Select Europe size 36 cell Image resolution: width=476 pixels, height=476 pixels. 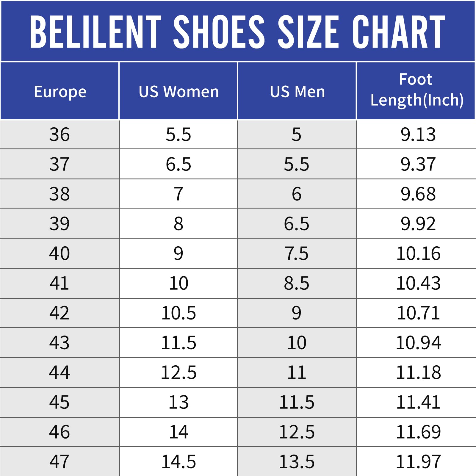coord(59,134)
